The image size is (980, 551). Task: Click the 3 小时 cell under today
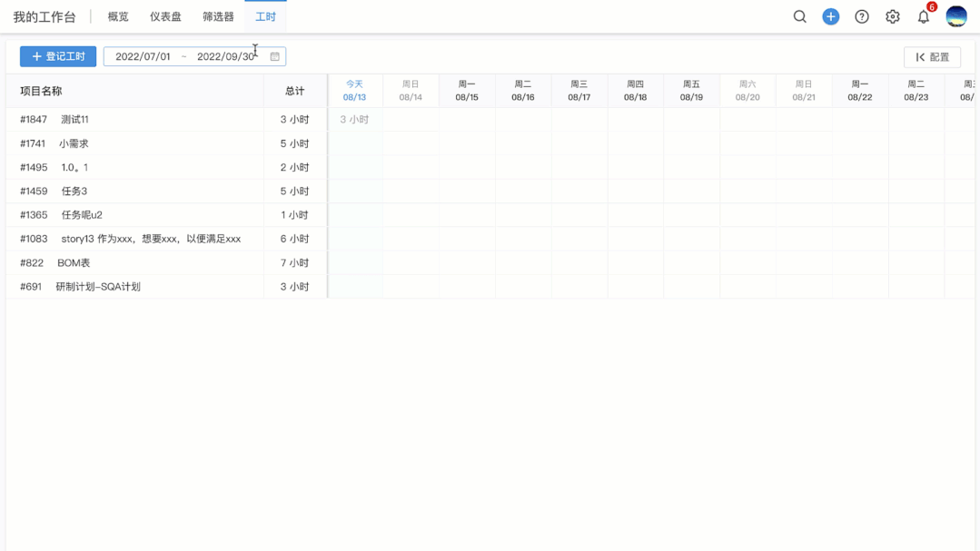click(x=354, y=119)
